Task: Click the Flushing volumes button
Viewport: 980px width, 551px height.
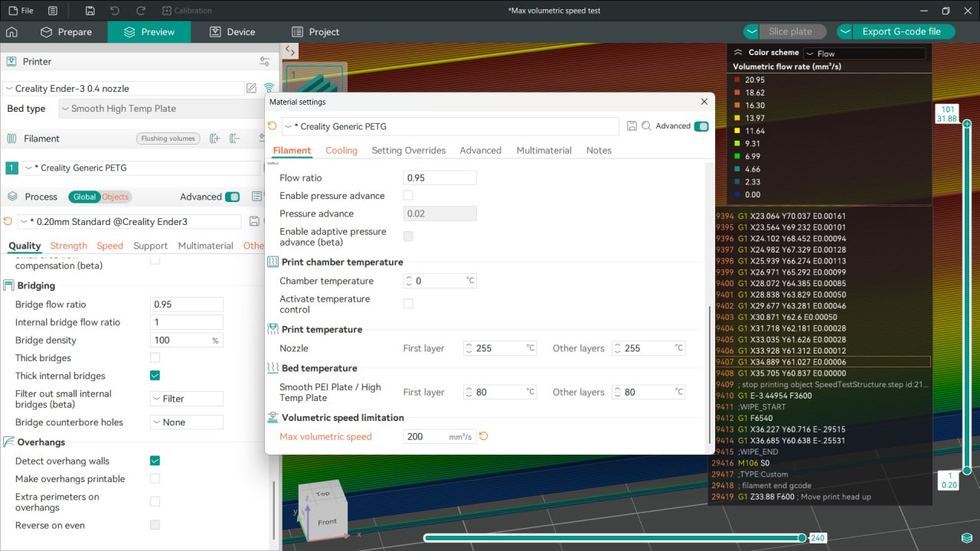Action: pyautogui.click(x=168, y=139)
